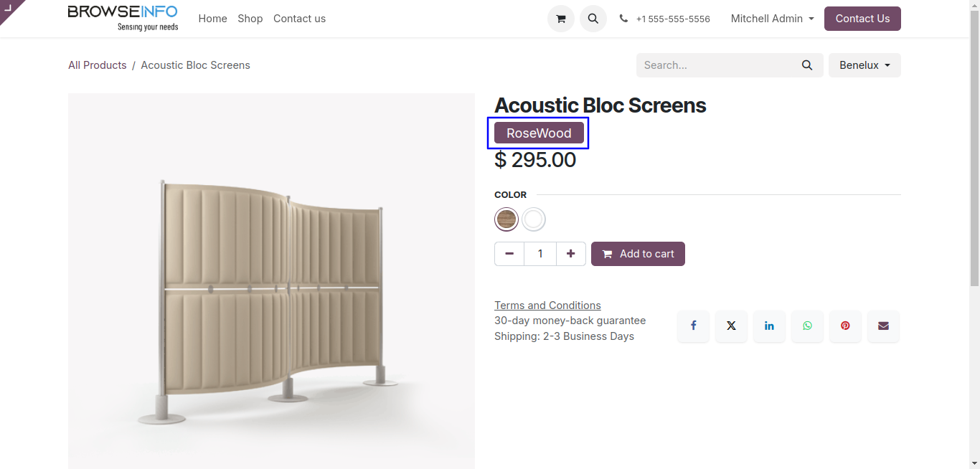Share product on LinkedIn
This screenshot has height=469, width=980.
[x=769, y=326]
